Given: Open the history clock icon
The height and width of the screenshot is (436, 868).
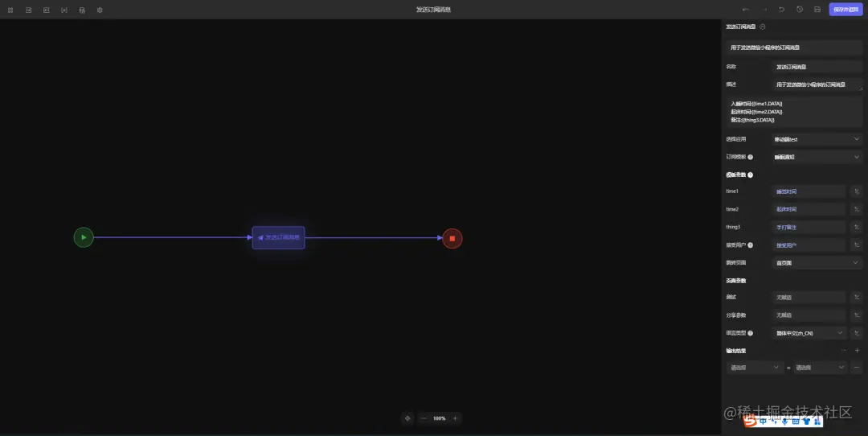Looking at the screenshot, I should [800, 10].
